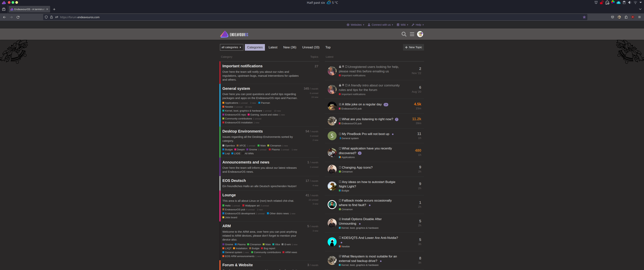Open the Wi-Fi network tray icon
This screenshot has width=644, height=270.
pyautogui.click(x=635, y=2)
